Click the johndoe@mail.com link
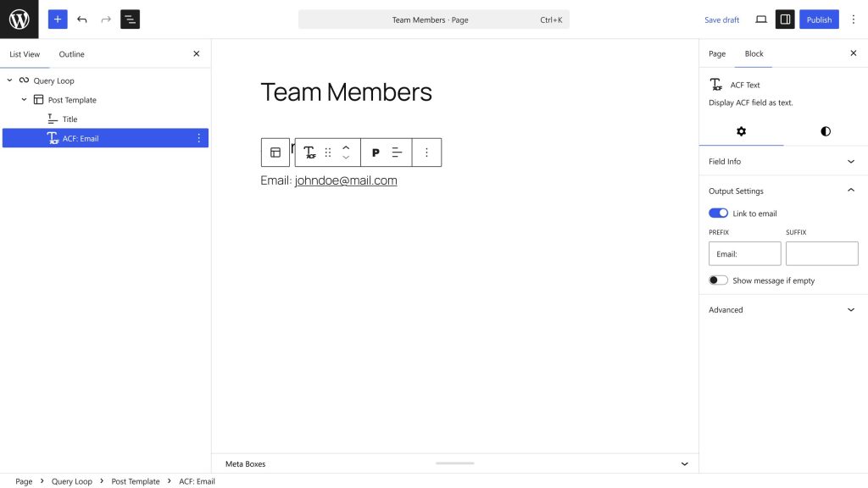This screenshot has height=488, width=868. point(346,180)
